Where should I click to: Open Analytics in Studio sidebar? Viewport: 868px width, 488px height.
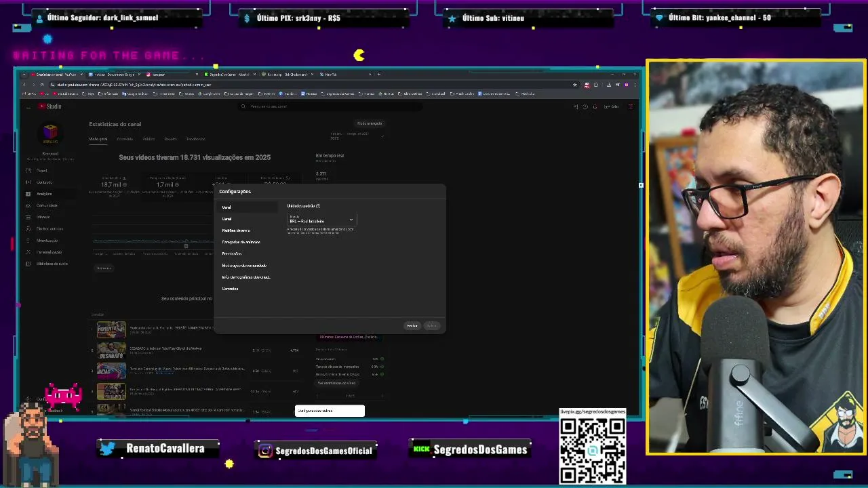point(44,194)
